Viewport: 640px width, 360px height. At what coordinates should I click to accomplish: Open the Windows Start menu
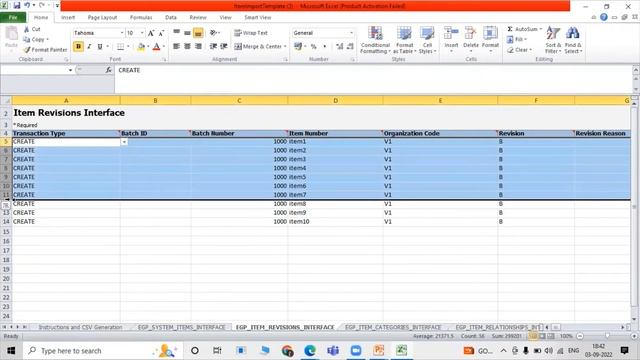[x=11, y=351]
